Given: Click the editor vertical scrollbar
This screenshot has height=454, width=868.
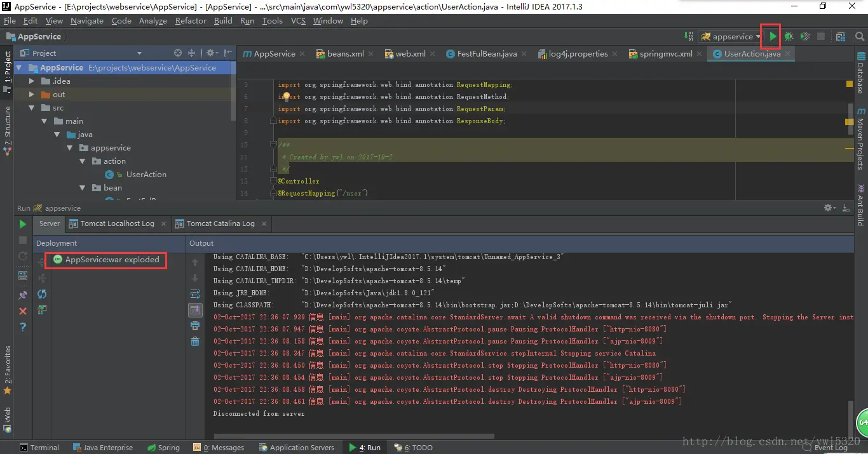Looking at the screenshot, I should click(850, 119).
